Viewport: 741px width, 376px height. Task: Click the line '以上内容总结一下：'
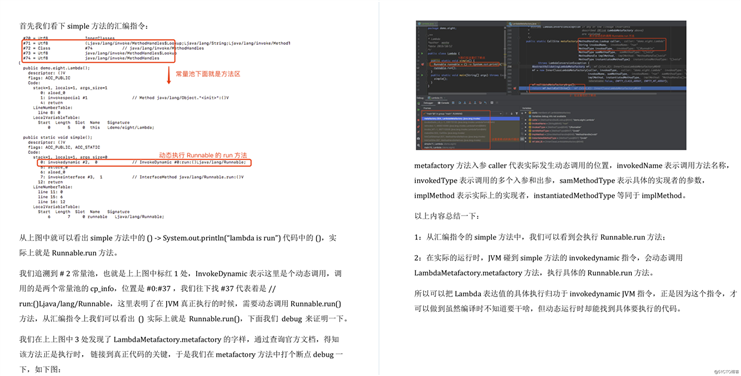pos(447,216)
